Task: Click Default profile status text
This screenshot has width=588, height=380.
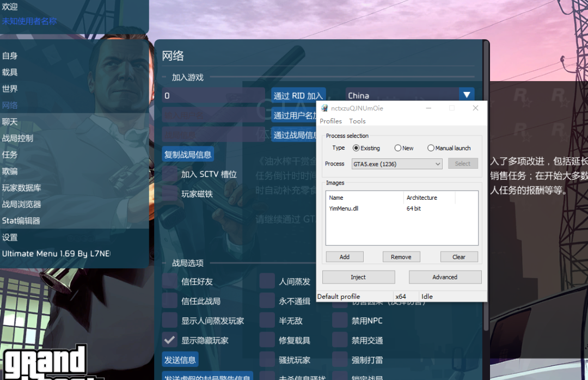Action: (x=339, y=296)
